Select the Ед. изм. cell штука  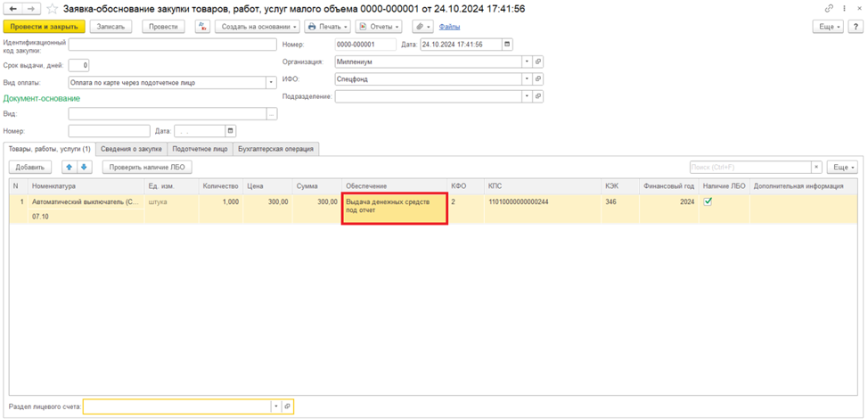click(x=172, y=209)
